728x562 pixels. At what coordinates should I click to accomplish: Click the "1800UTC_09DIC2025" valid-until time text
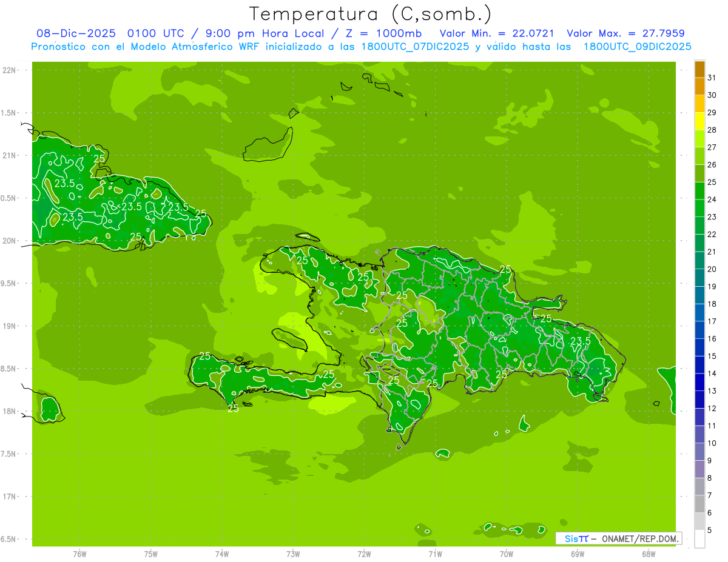click(x=637, y=47)
